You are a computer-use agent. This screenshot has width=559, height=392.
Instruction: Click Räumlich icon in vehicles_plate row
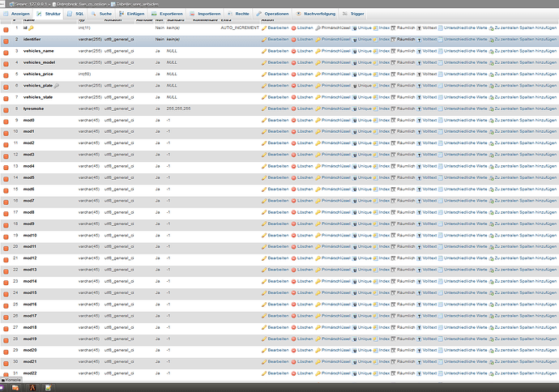(393, 86)
